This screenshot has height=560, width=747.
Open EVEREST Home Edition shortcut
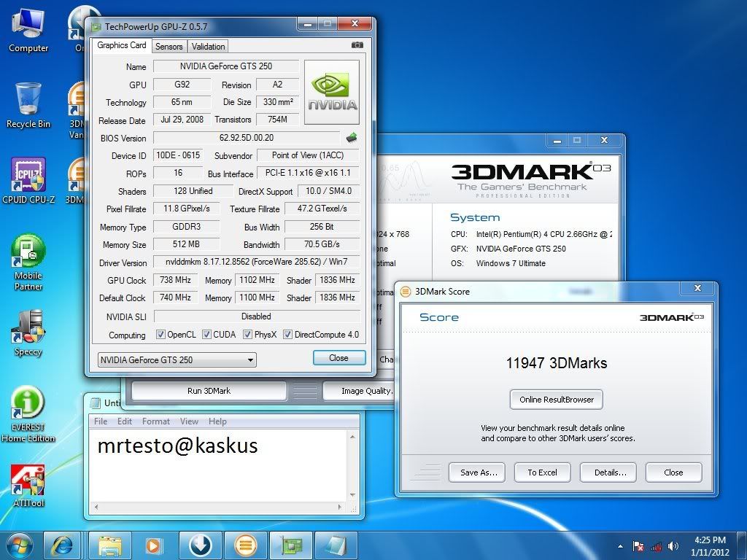point(28,414)
